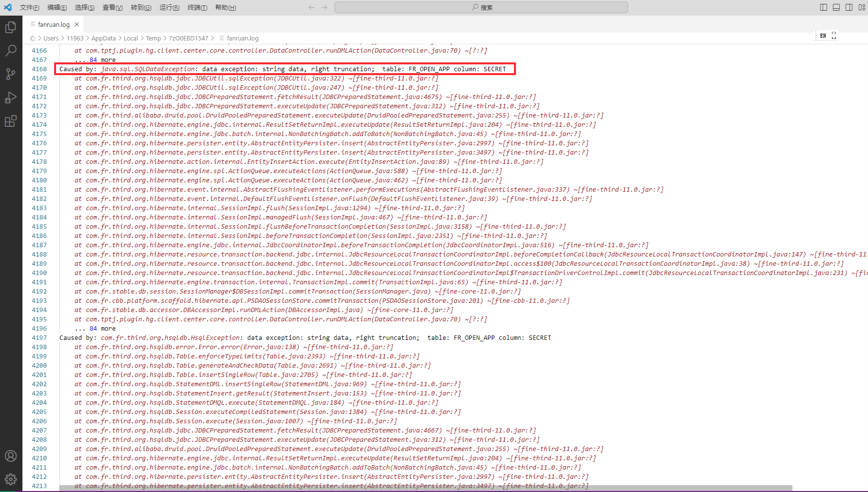This screenshot has height=492, width=868.
Task: Expand the C: breadcrumb
Action: pos(33,38)
